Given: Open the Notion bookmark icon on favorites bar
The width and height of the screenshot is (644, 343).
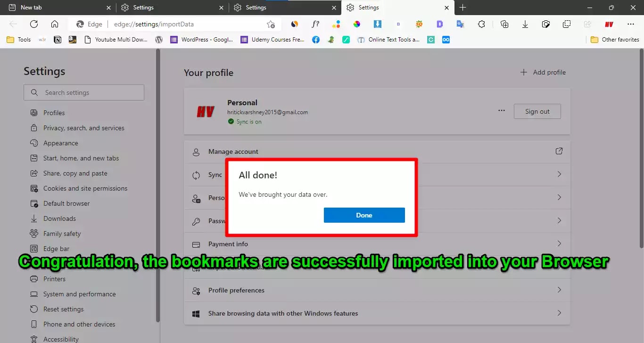Looking at the screenshot, I should tap(57, 40).
